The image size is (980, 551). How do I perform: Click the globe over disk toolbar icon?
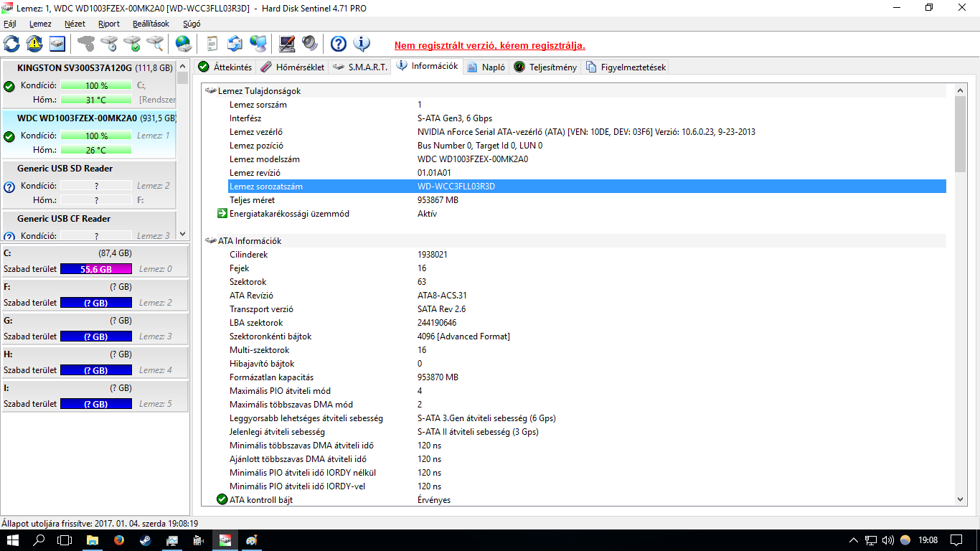pyautogui.click(x=184, y=44)
